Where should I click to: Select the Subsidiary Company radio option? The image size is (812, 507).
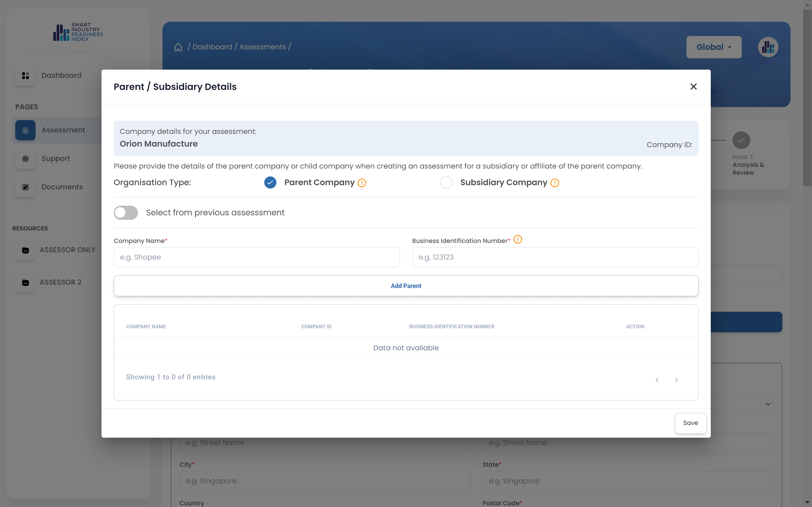(x=446, y=182)
